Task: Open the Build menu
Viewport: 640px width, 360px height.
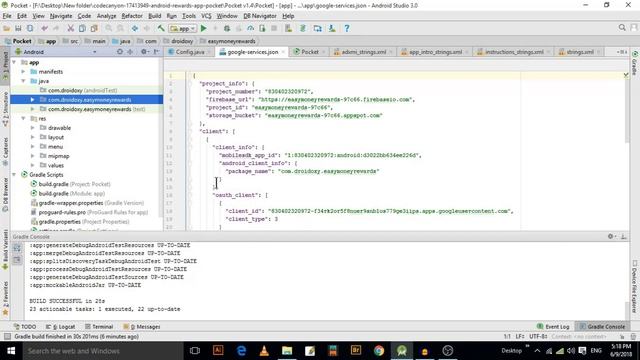Action: [154, 16]
